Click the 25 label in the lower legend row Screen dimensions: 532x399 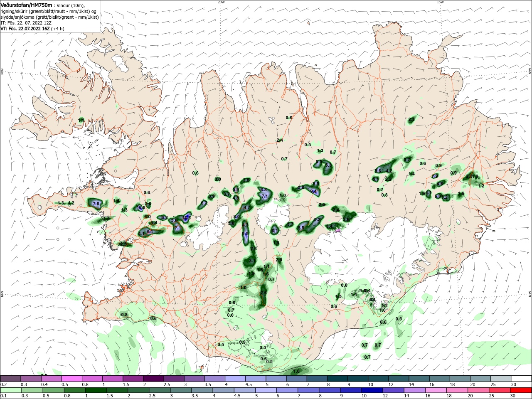click(491, 396)
